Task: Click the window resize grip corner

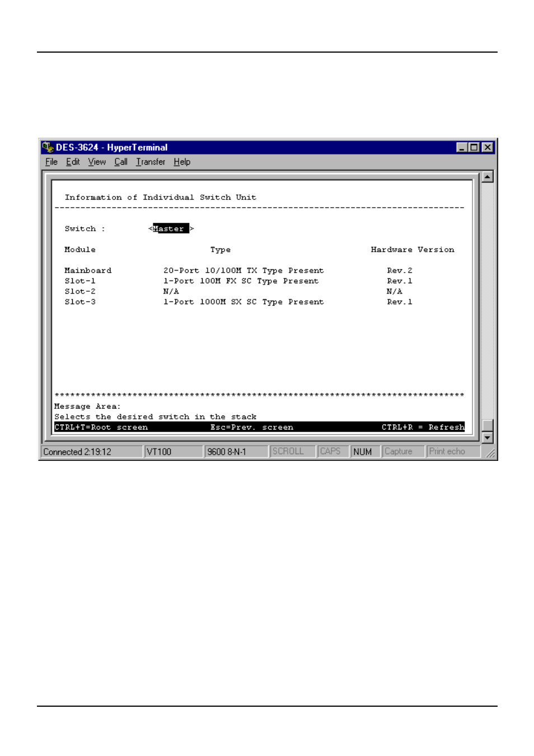Action: tap(491, 454)
